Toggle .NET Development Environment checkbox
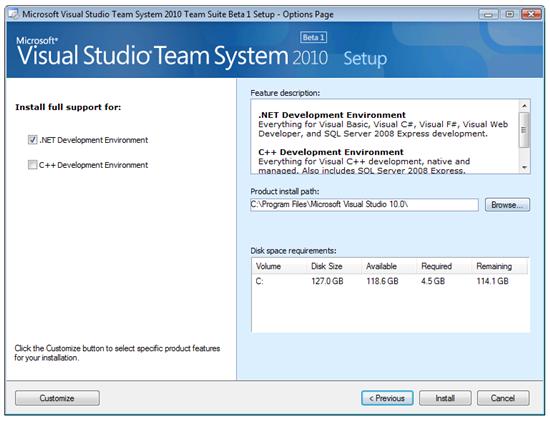 (x=33, y=140)
